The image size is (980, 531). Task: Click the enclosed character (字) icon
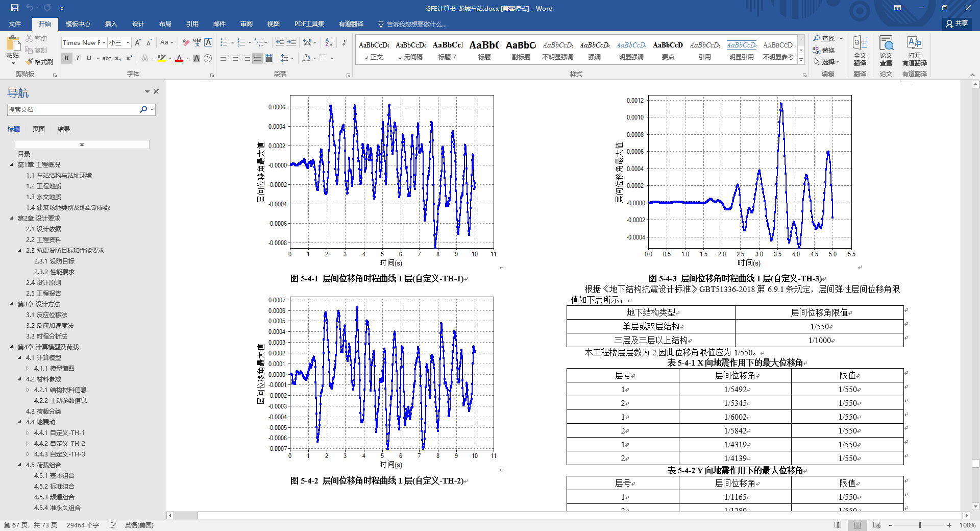(208, 58)
